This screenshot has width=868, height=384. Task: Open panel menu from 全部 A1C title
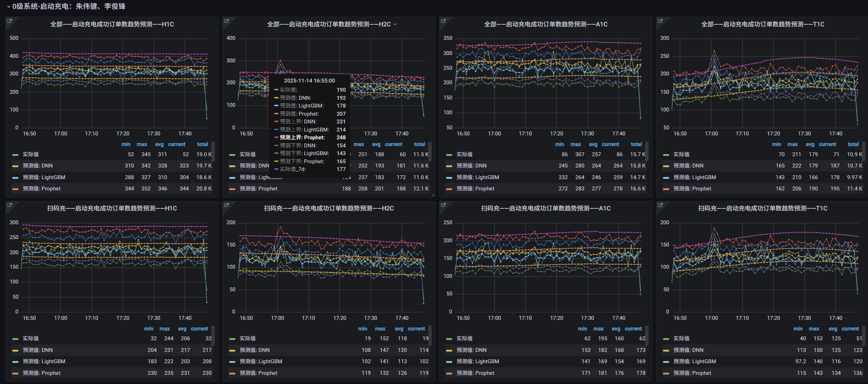point(545,24)
